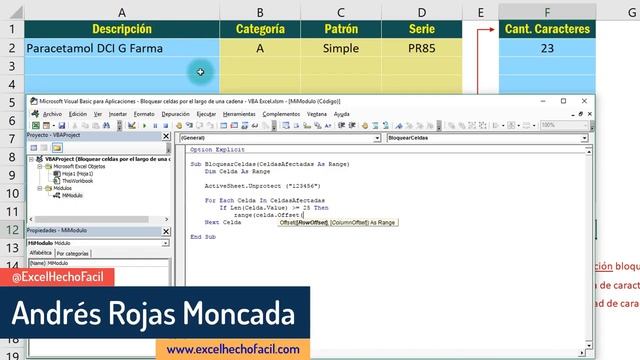
Task: Switch to the Por categorías properties tab
Action: (x=72, y=253)
